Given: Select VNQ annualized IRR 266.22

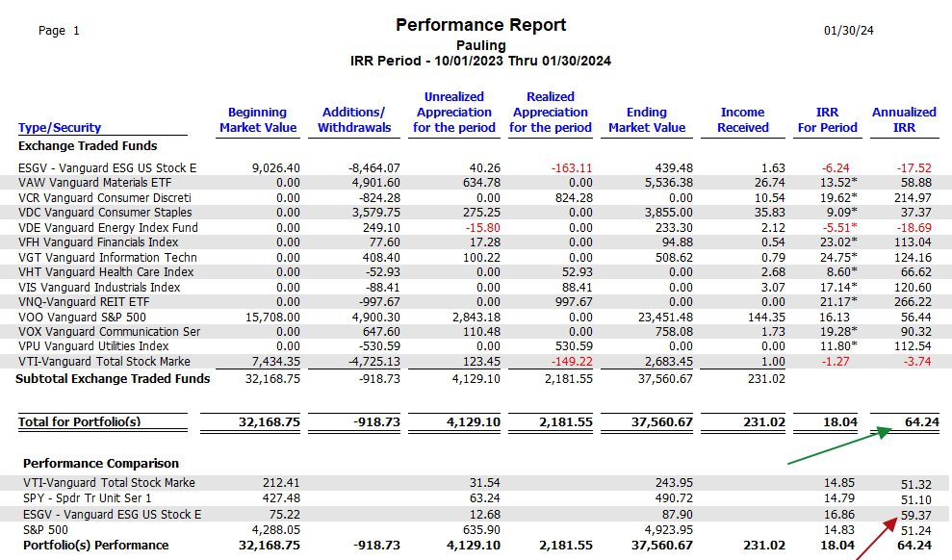Looking at the screenshot, I should point(913,301).
